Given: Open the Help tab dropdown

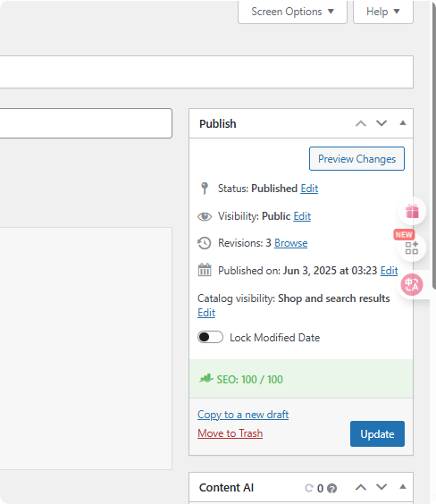Looking at the screenshot, I should pos(383,12).
